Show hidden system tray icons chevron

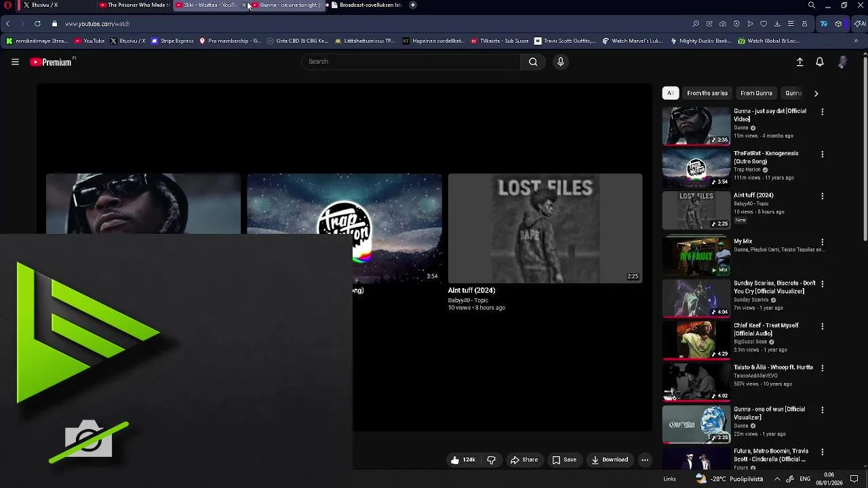[777, 479]
